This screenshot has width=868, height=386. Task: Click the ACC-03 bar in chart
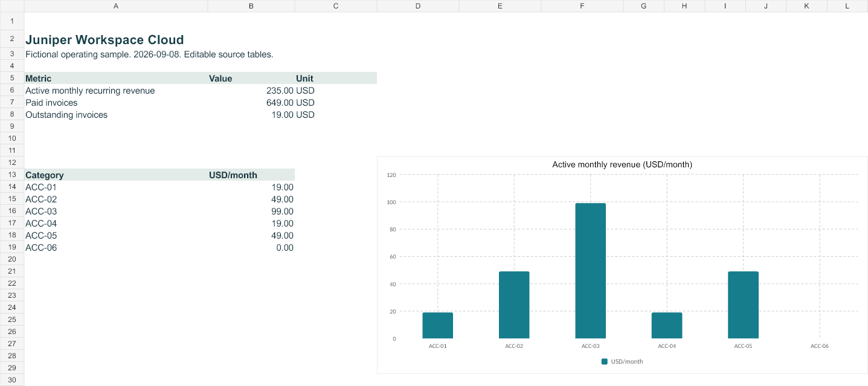tap(590, 271)
